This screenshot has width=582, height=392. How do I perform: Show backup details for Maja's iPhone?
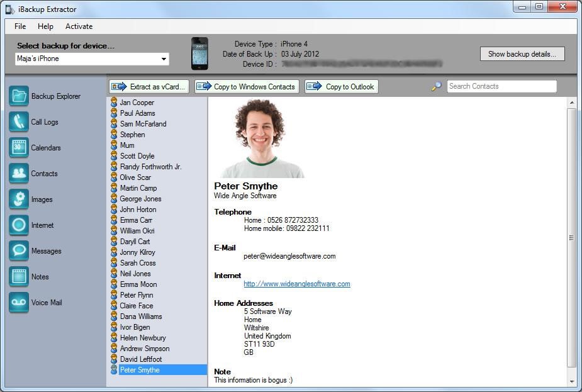point(522,54)
